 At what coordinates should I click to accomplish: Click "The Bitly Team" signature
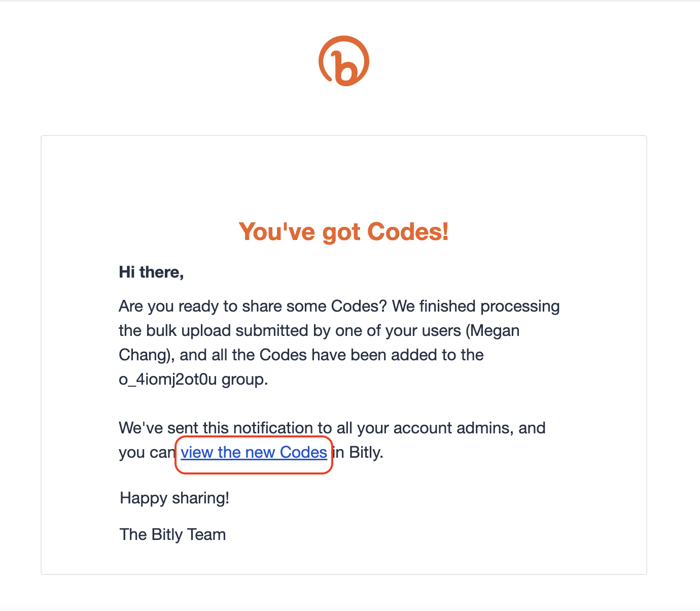[173, 534]
